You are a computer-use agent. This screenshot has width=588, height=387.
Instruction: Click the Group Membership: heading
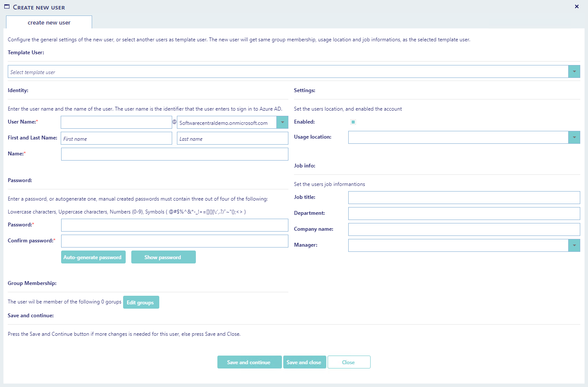tap(32, 283)
